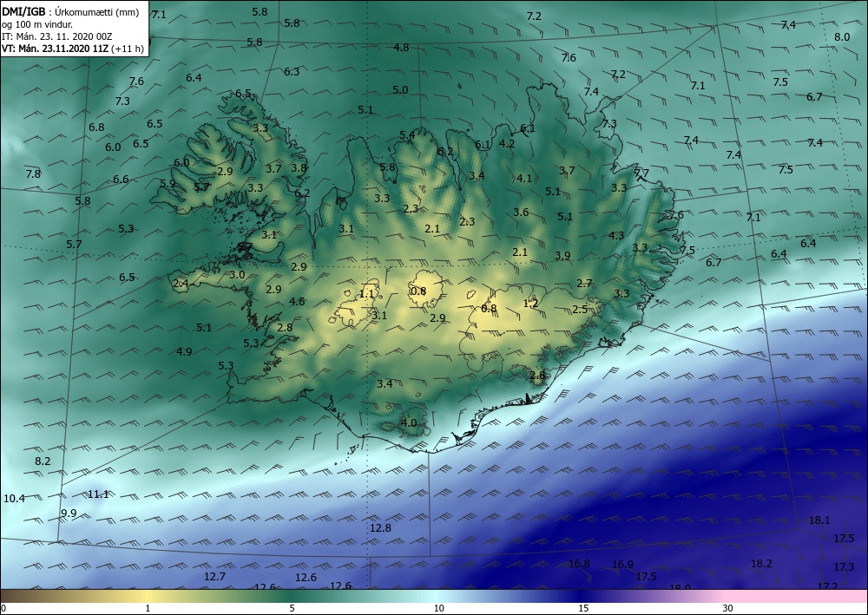868x615 pixels.
Task: Click the '10' label on color scale
Action: (x=438, y=608)
